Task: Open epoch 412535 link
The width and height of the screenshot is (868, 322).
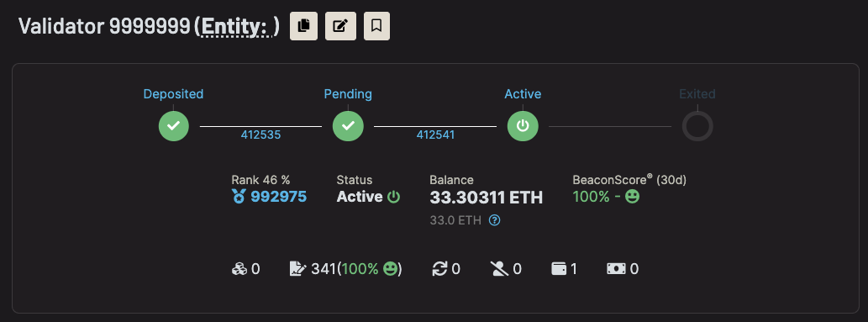Action: tap(260, 135)
